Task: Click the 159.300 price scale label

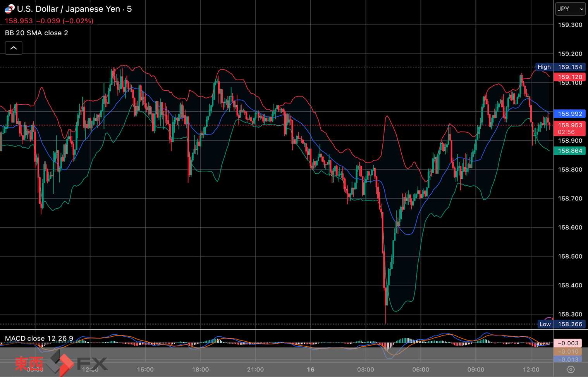Action: pyautogui.click(x=570, y=25)
